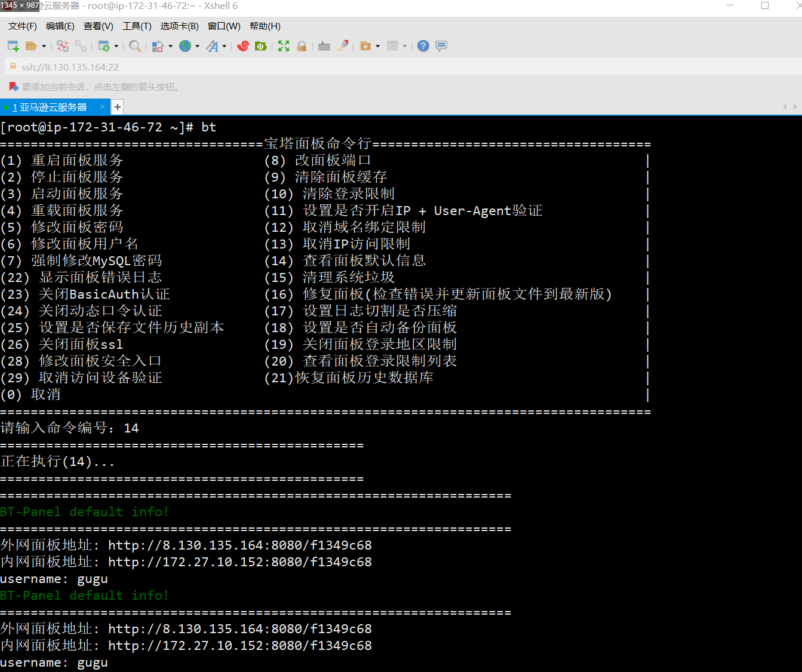
Task: Add a new tab with plus button
Action: 118,107
